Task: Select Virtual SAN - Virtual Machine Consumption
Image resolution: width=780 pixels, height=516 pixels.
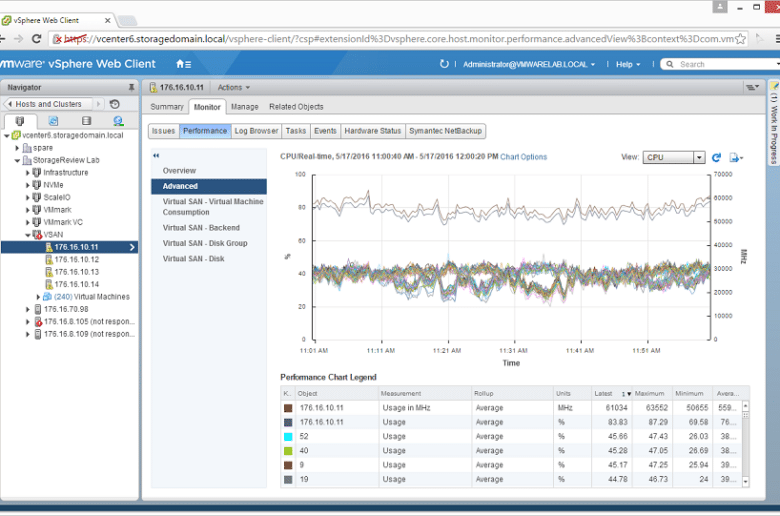Action: (213, 207)
